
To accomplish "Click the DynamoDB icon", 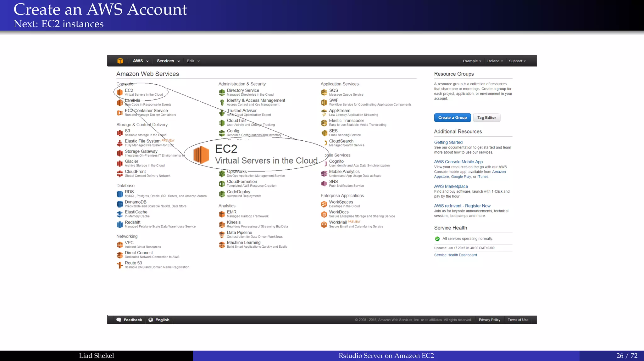I will pos(120,204).
